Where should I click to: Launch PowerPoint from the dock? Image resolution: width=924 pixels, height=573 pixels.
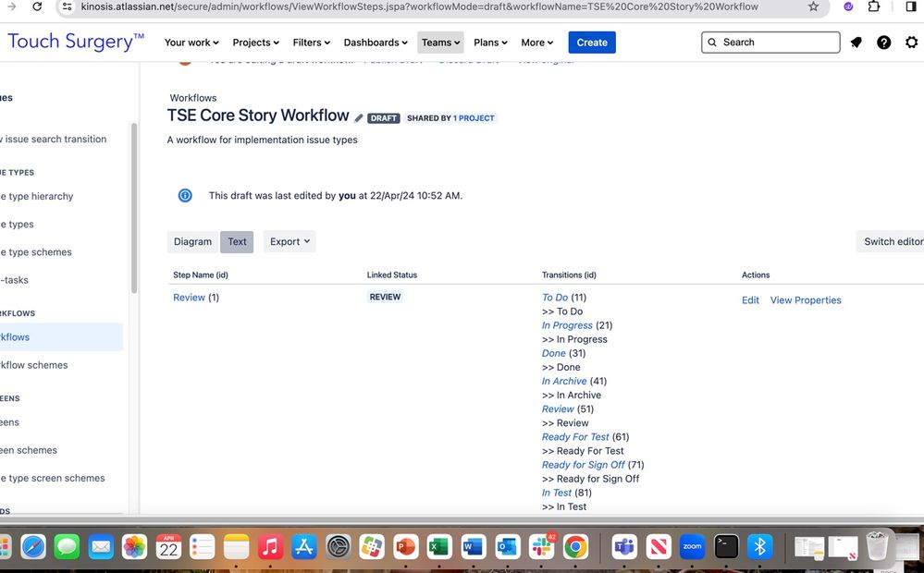pyautogui.click(x=405, y=547)
